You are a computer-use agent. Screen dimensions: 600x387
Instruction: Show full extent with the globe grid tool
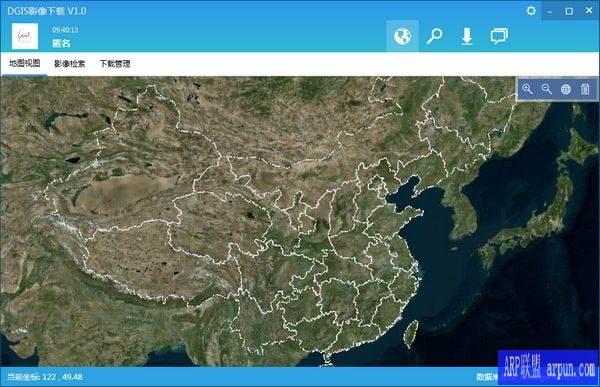tap(566, 89)
